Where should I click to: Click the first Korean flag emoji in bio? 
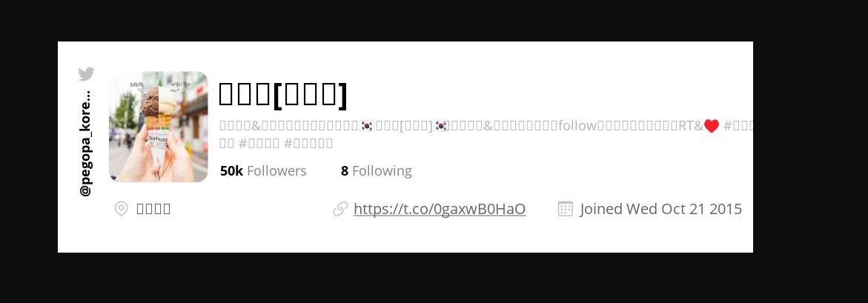pyautogui.click(x=366, y=125)
